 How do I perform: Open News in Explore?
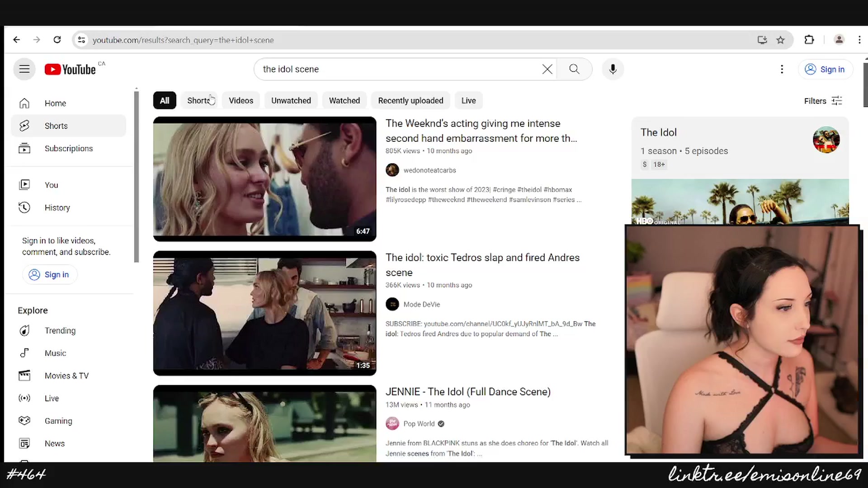coord(68,444)
